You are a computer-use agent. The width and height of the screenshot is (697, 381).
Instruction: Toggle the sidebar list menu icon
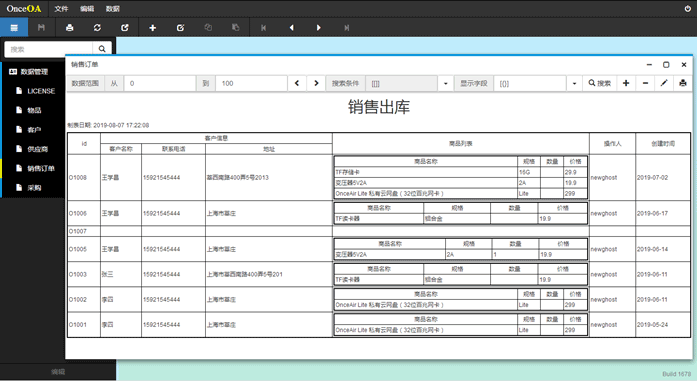pos(14,28)
